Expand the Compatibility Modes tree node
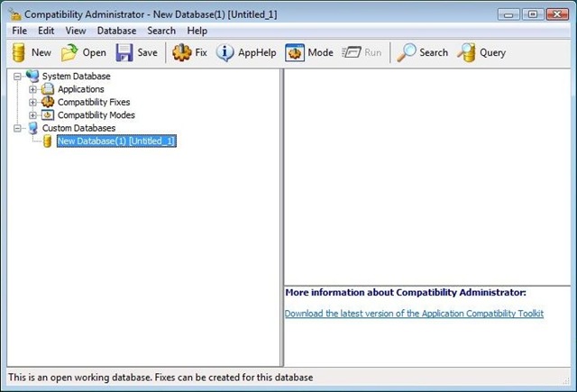This screenshot has height=392, width=577. 32,115
